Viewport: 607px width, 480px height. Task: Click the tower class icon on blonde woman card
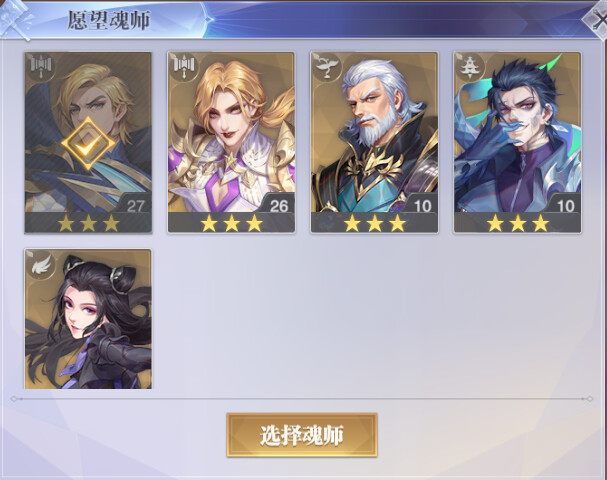point(184,66)
